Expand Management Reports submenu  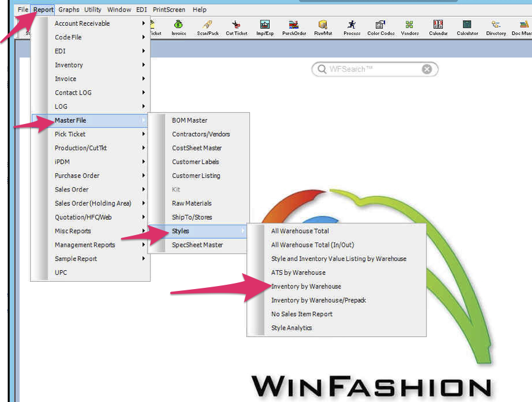pos(90,245)
